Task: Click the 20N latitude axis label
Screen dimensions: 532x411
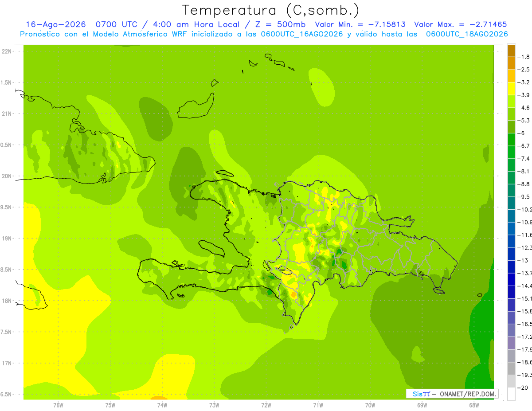Action: tap(7, 176)
